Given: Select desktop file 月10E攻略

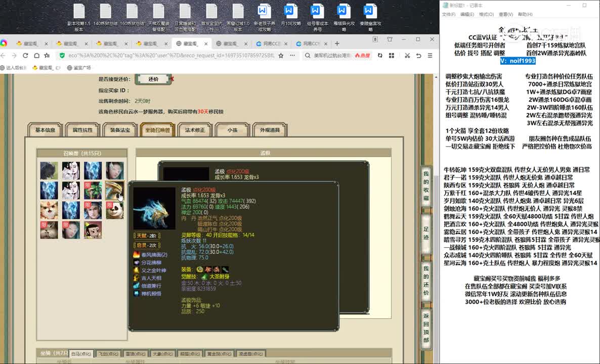Looking at the screenshot, I should click(290, 15).
